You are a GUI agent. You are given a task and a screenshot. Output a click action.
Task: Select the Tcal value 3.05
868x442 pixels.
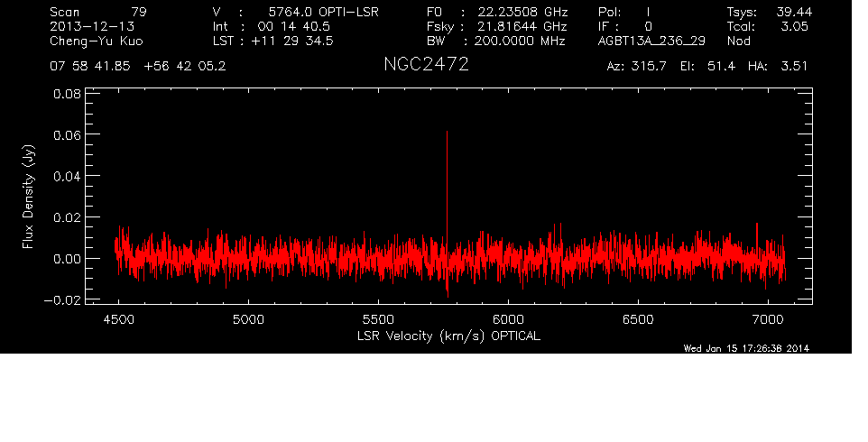click(x=793, y=27)
